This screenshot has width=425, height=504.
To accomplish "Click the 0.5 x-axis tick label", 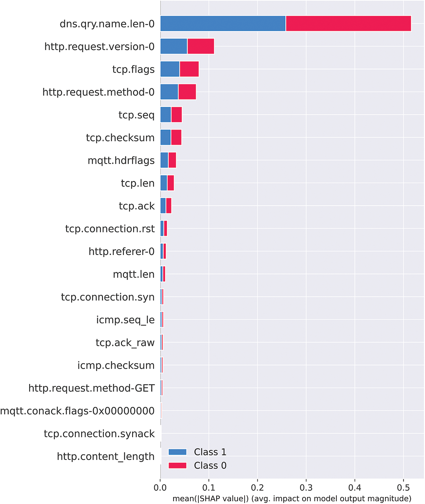I will coord(403,488).
